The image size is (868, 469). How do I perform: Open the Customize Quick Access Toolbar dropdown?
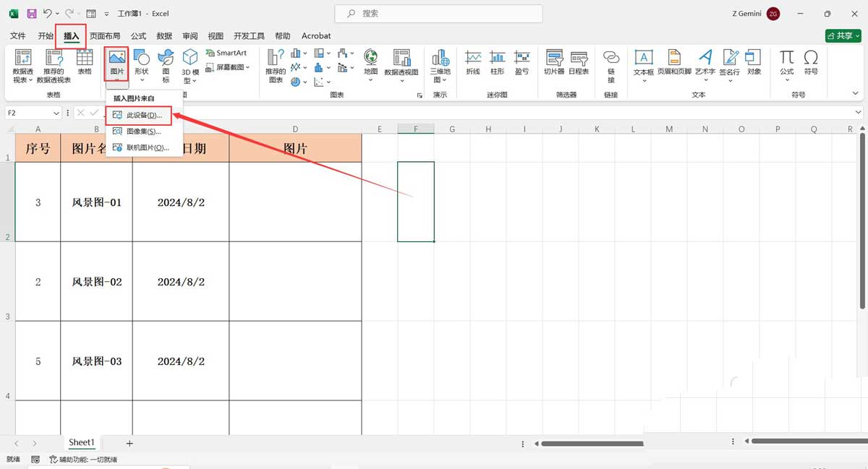106,14
